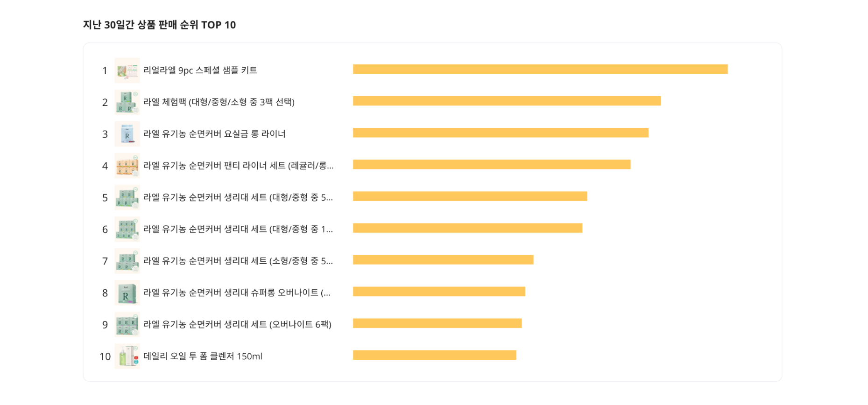868x405 pixels.
Task: Click the sales bar for rank 1 product
Action: (540, 69)
